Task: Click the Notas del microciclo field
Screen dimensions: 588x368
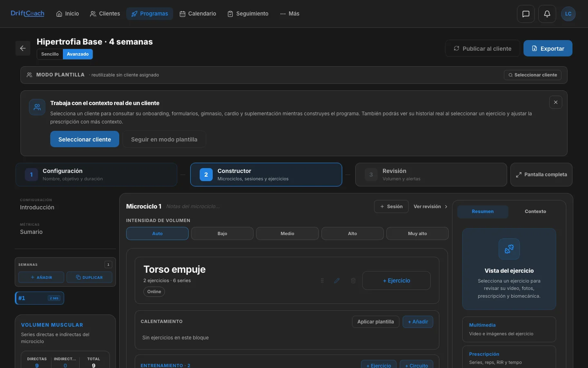Action: pyautogui.click(x=193, y=206)
